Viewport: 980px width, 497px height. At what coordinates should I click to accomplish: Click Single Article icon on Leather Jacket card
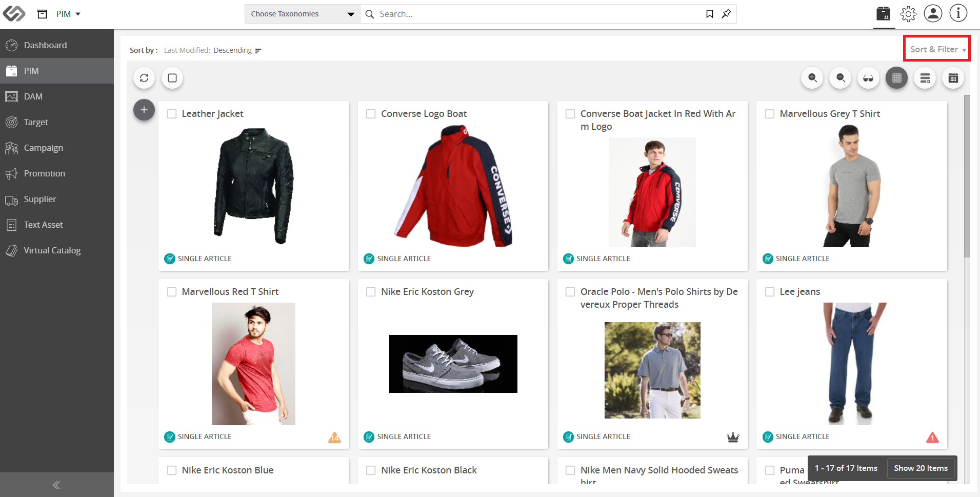[x=170, y=259]
